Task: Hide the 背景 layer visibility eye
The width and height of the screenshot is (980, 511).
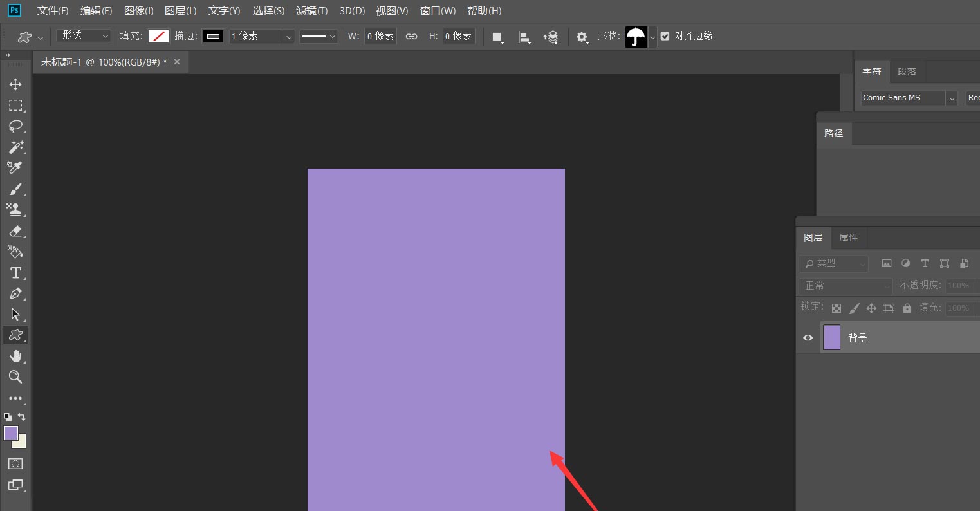Action: [x=808, y=338]
